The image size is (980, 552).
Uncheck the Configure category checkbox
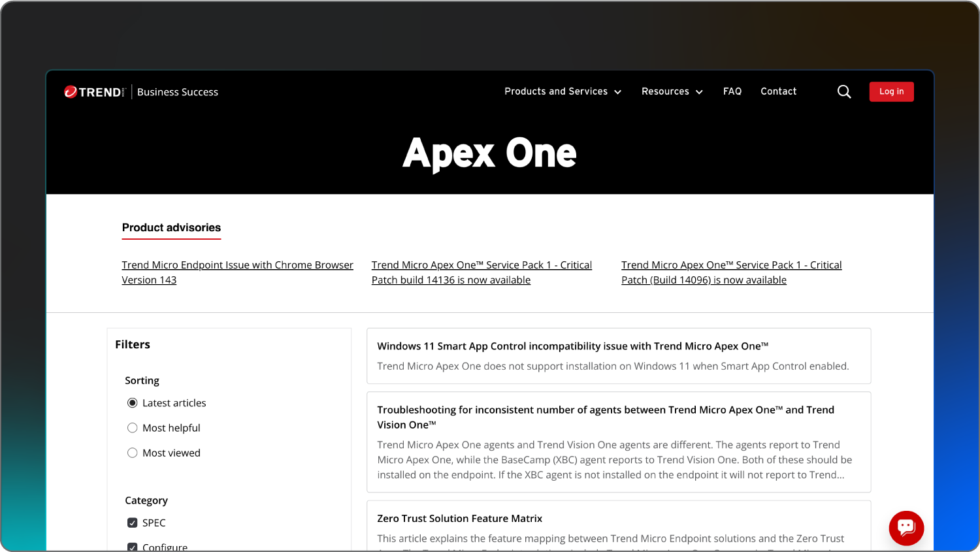tap(133, 547)
